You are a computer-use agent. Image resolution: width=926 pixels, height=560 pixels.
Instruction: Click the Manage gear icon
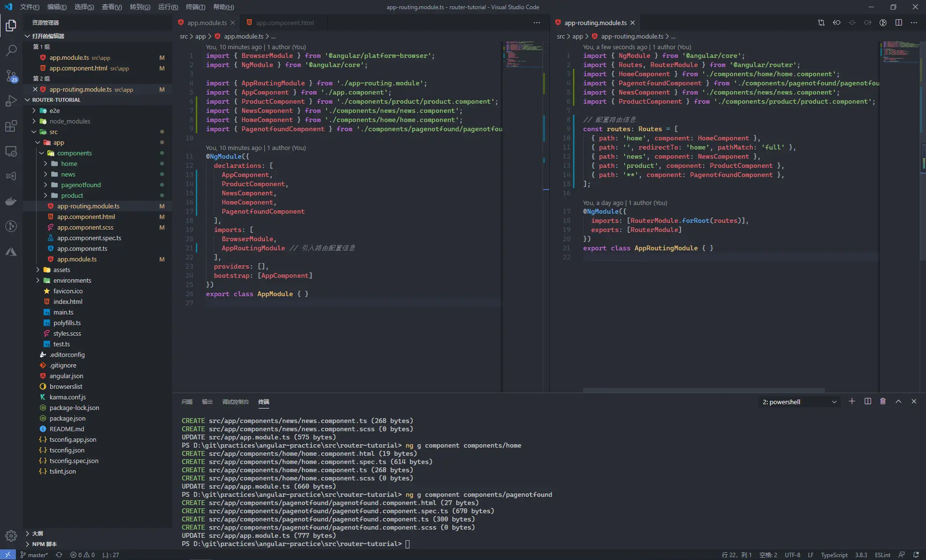11,536
